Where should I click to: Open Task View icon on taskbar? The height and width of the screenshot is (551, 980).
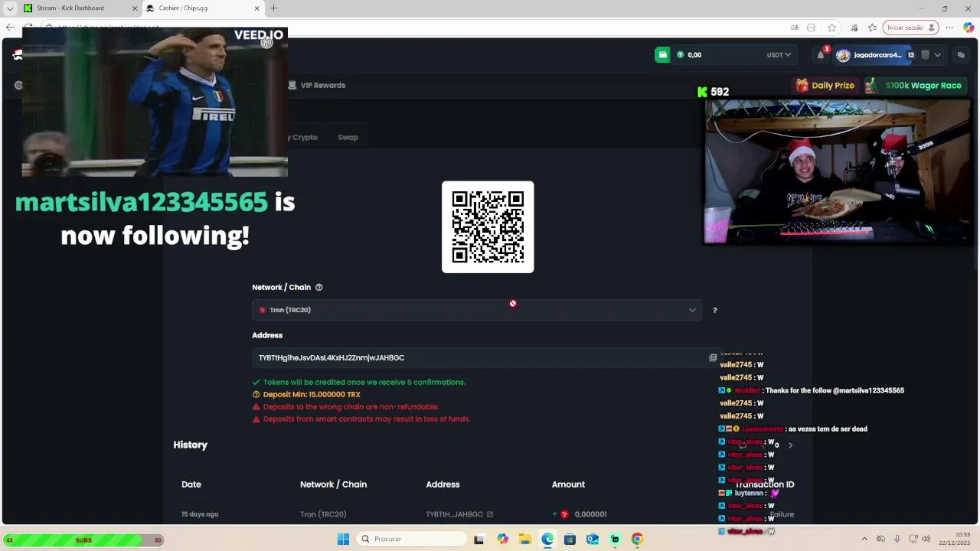[x=479, y=539]
